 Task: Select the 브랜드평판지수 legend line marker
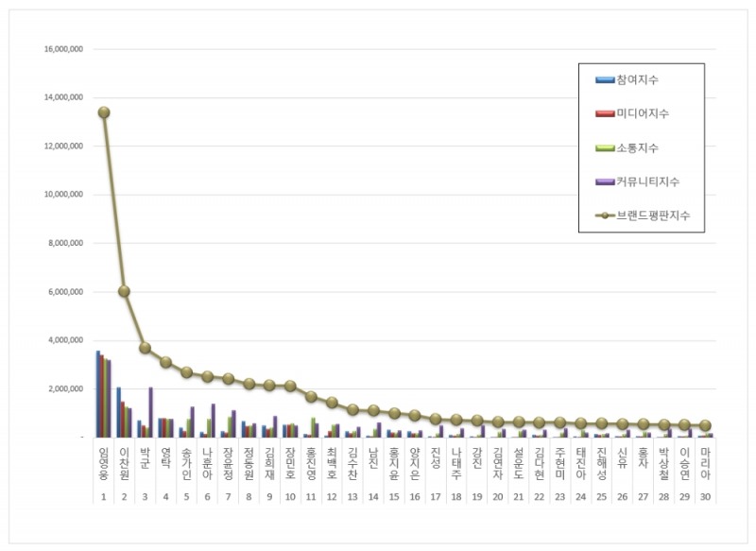point(605,215)
